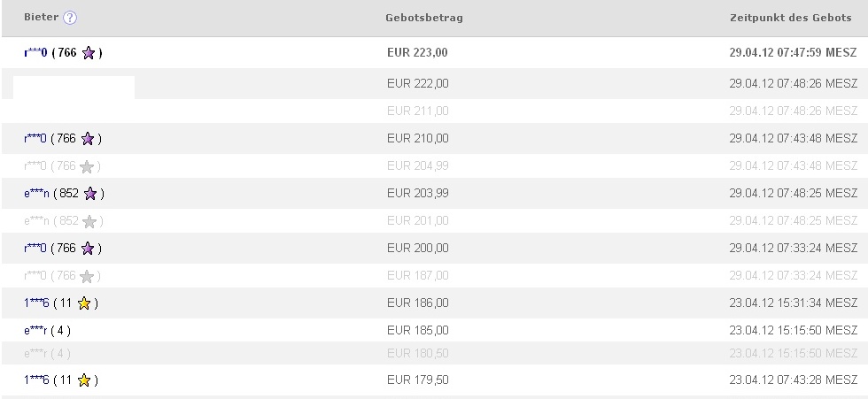Open bidder r***0 on the EUR 223,00 bid

point(35,53)
